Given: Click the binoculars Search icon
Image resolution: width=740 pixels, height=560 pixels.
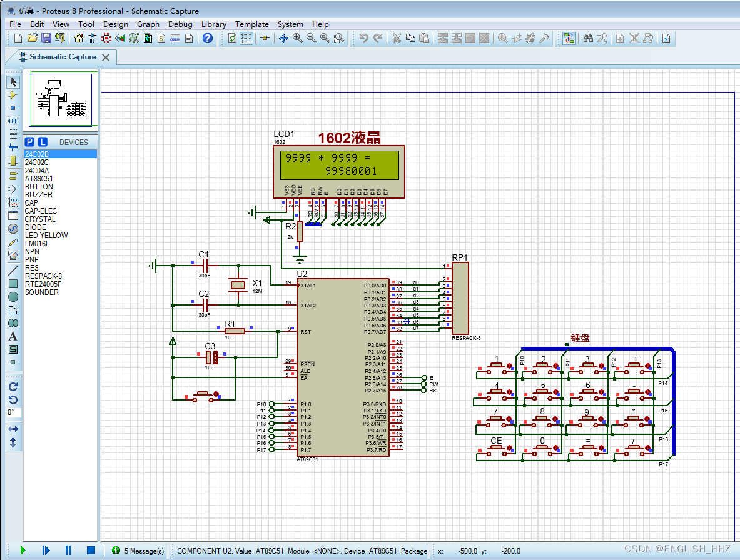Looking at the screenshot, I should (x=588, y=39).
